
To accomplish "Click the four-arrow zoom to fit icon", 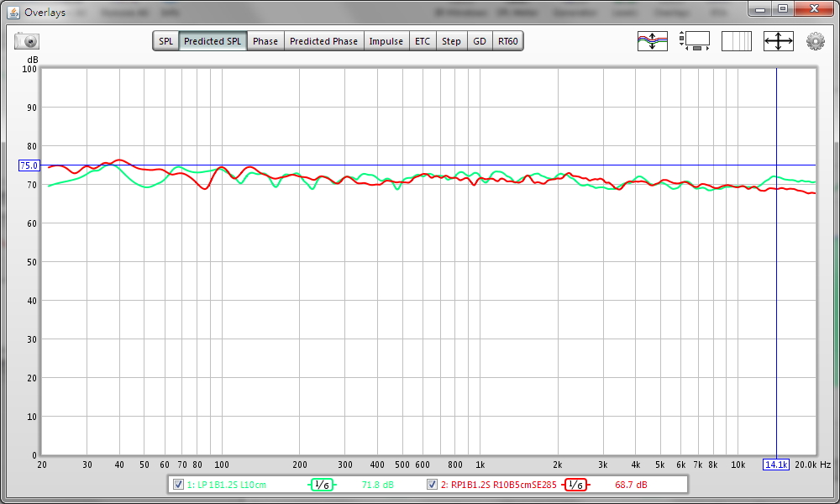I will [778, 41].
